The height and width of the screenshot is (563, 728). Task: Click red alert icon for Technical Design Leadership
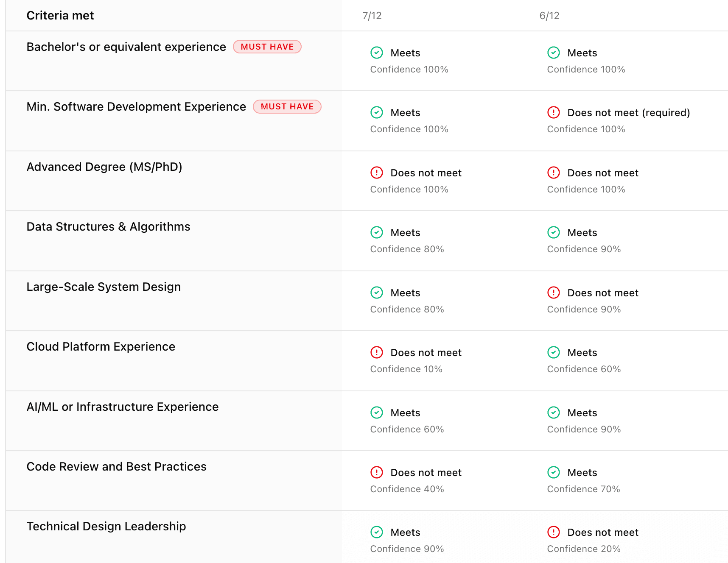[x=554, y=532]
